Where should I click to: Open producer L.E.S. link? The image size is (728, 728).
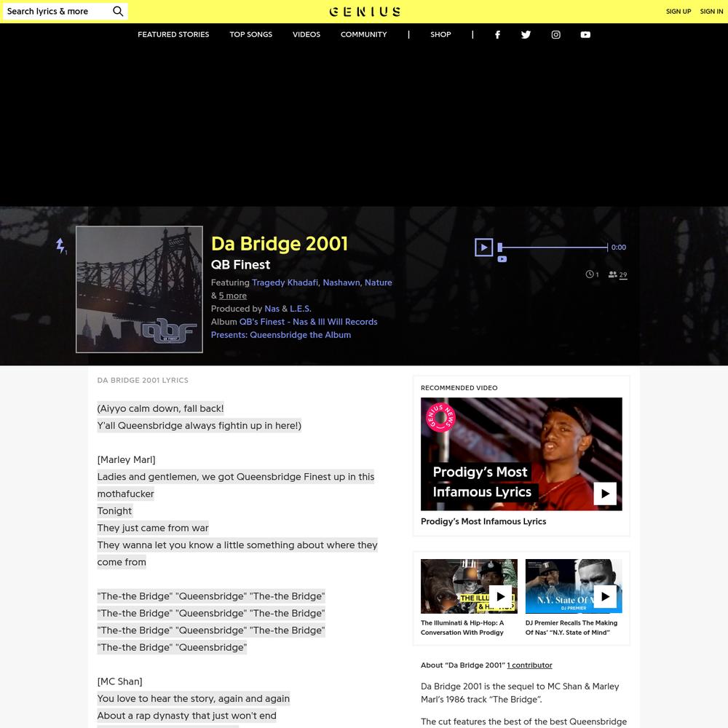point(301,308)
